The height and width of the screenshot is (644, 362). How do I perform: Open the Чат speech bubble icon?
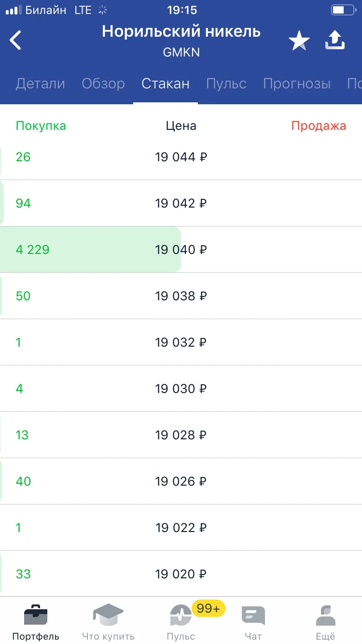click(253, 616)
